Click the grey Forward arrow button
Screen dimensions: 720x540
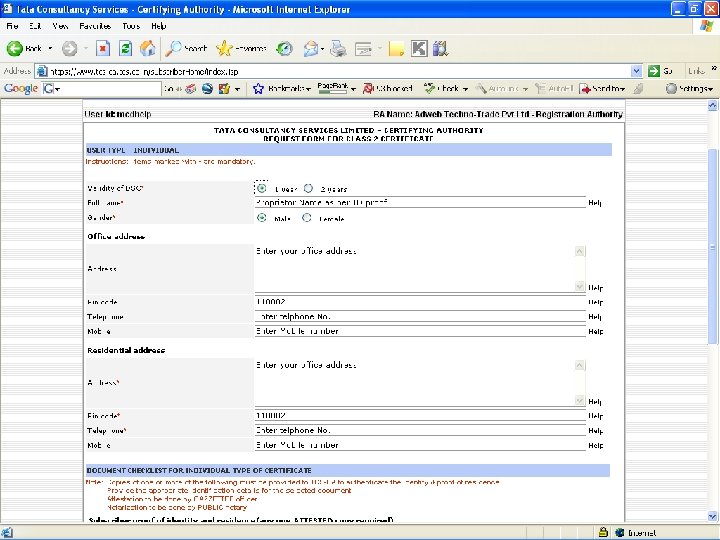pyautogui.click(x=70, y=48)
